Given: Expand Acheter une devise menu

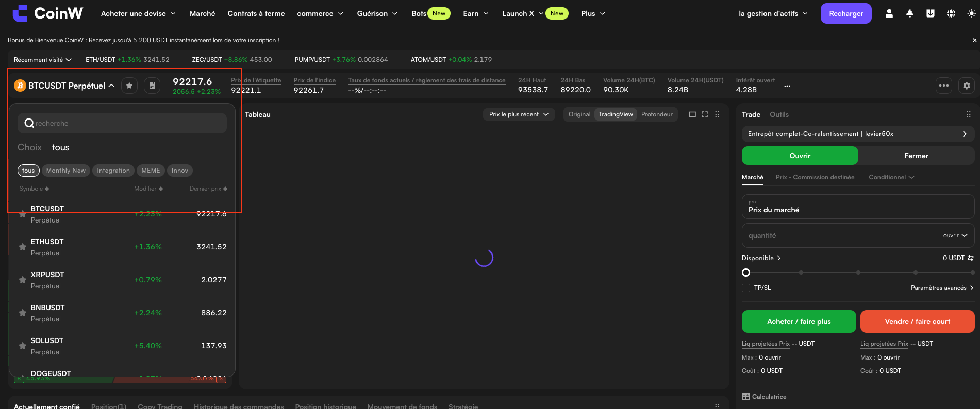Looking at the screenshot, I should pos(138,13).
